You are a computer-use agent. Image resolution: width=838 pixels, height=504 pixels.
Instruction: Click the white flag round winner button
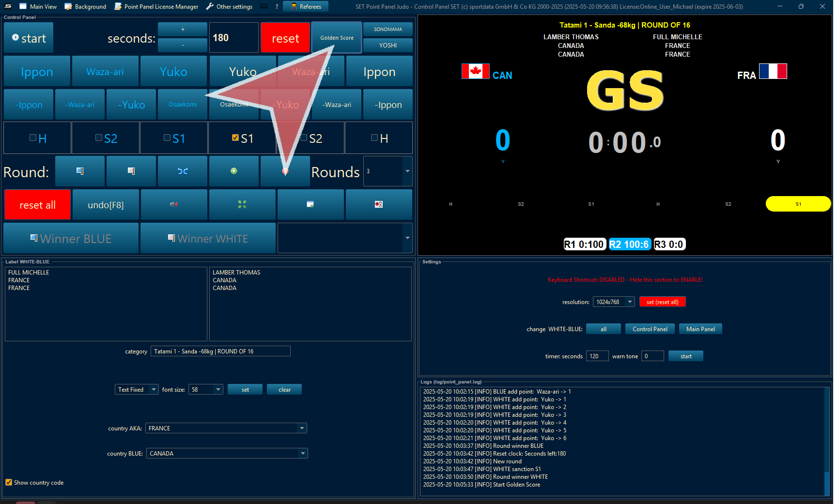click(x=131, y=171)
